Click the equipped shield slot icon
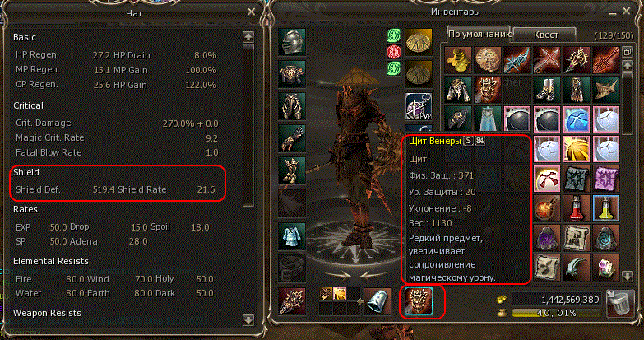The height and width of the screenshot is (340, 644). 418,301
